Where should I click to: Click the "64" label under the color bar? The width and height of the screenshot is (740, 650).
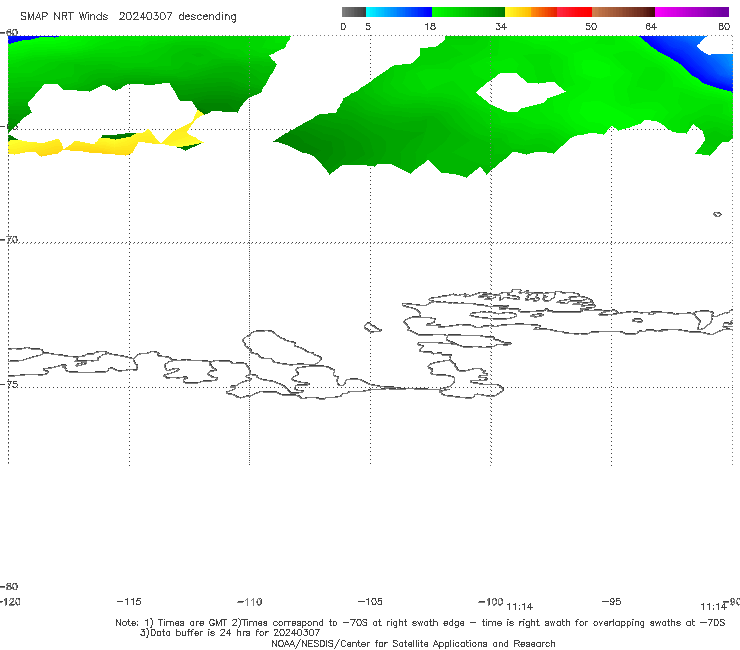651,26
